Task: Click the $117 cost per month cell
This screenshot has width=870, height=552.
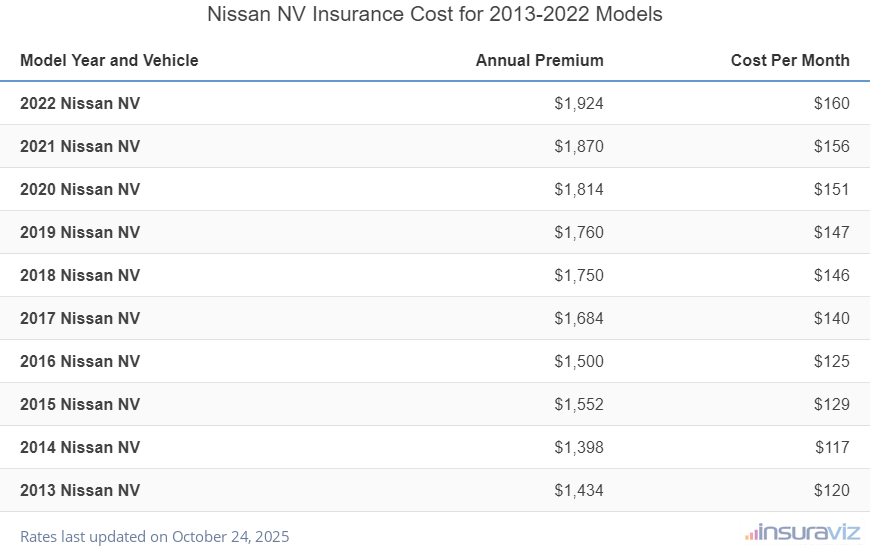Action: coord(831,447)
